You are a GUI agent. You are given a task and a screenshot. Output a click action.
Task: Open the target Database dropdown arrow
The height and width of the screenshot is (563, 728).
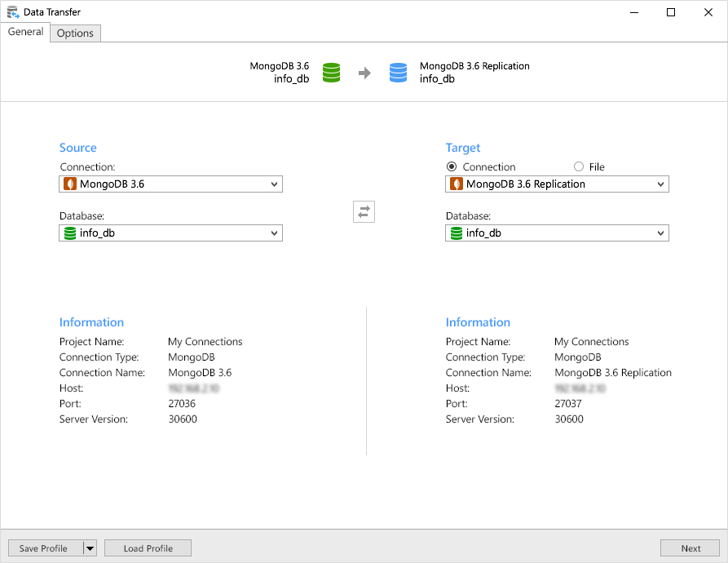[x=660, y=233]
